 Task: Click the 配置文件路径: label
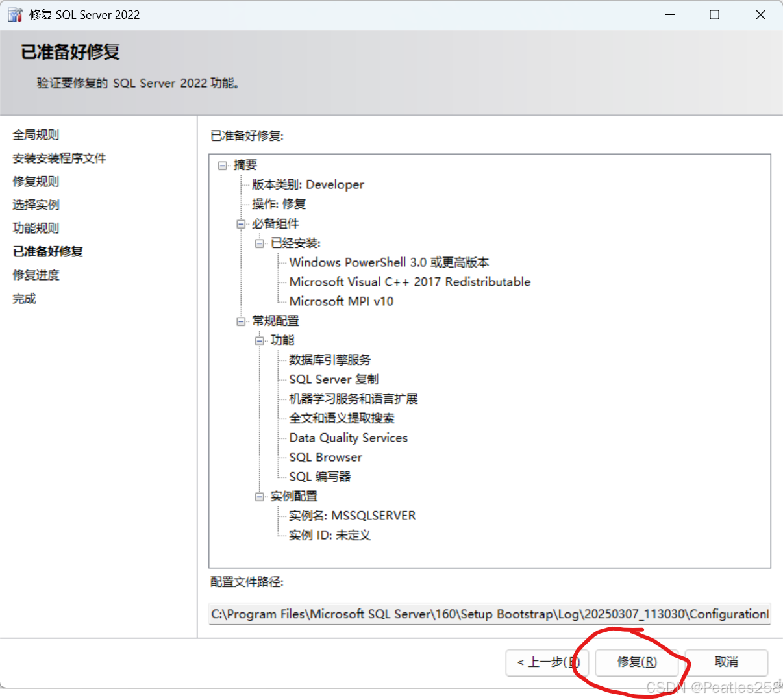247,582
